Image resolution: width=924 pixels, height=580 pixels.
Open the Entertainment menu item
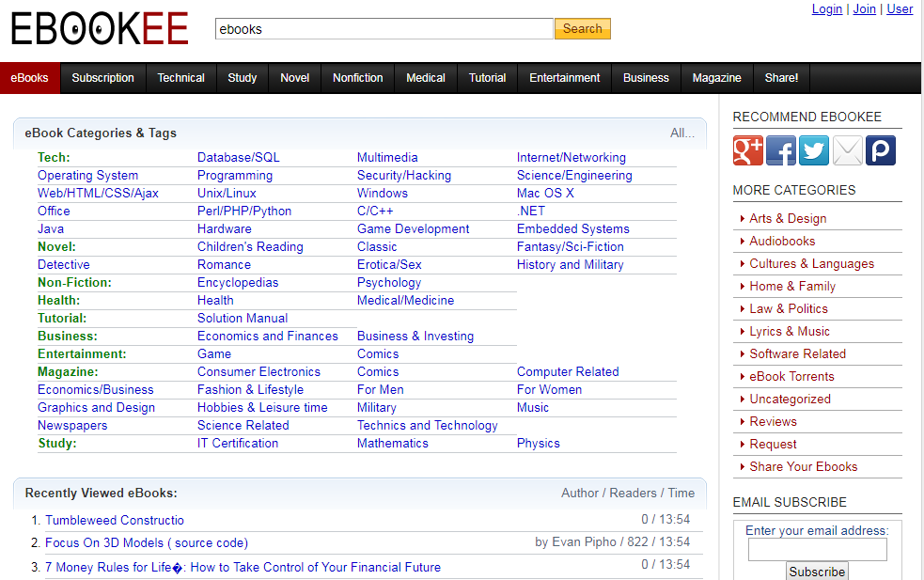(x=565, y=78)
